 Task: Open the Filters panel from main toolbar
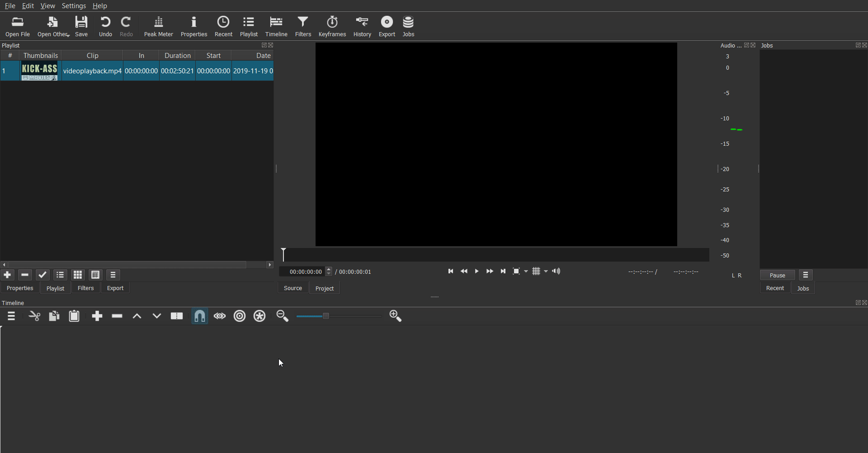[303, 26]
